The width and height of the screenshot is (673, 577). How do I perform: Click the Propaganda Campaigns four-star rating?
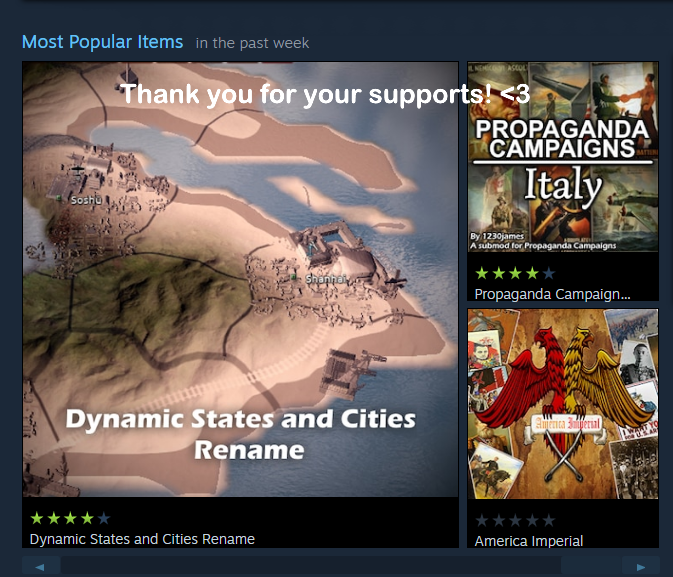(x=515, y=273)
